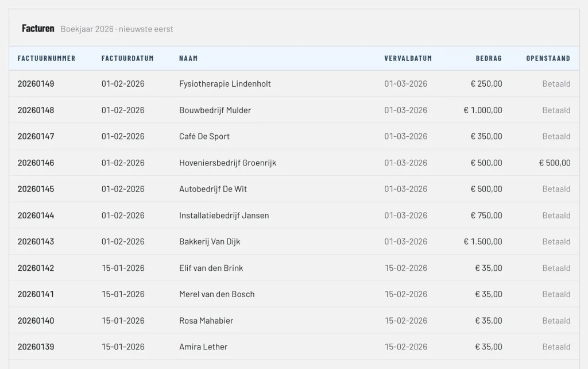Open invoice number 20260143
Screen dimensions: 588x369
36,241
